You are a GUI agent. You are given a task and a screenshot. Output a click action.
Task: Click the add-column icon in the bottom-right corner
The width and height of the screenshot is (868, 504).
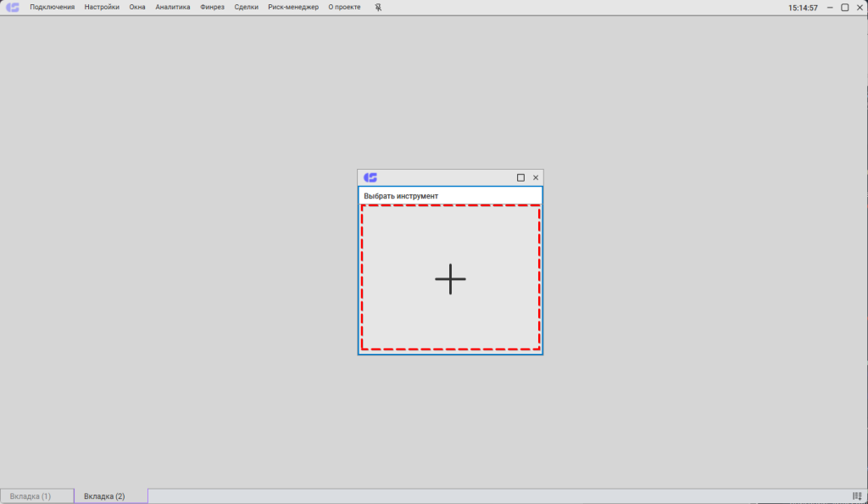point(856,496)
